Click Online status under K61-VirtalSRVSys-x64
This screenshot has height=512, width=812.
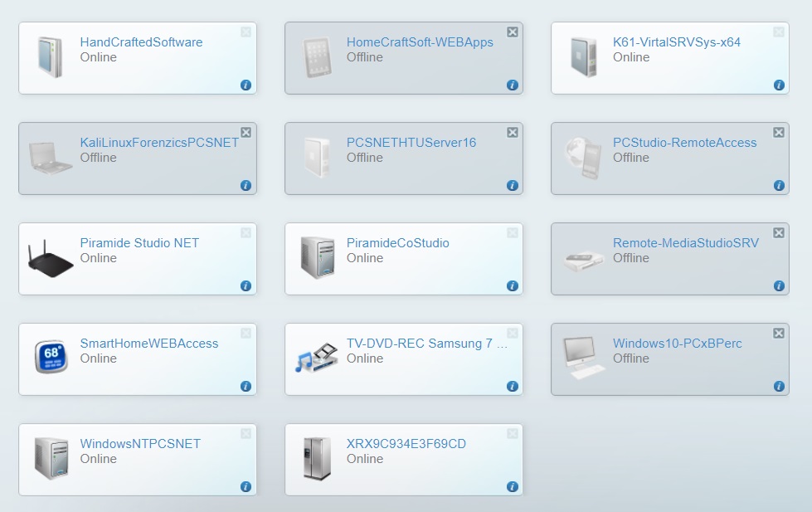[631, 57]
